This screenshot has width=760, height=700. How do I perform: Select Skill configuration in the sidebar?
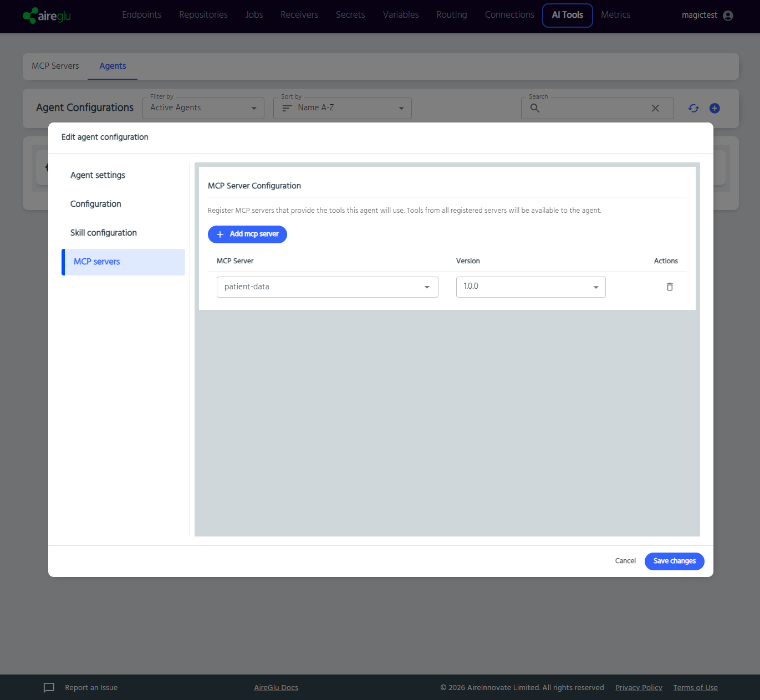pyautogui.click(x=104, y=233)
